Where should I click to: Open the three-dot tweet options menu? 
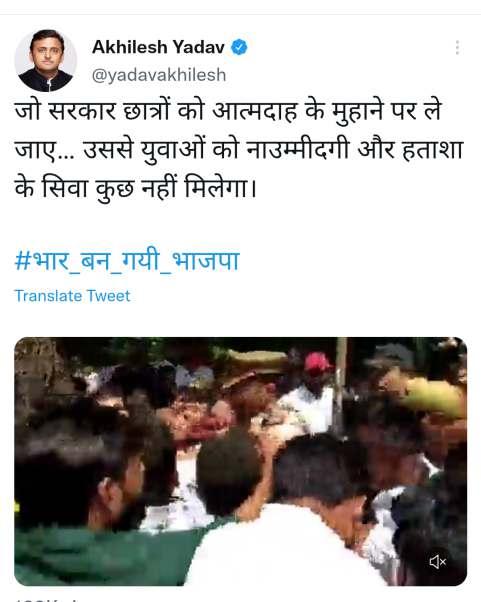[457, 48]
